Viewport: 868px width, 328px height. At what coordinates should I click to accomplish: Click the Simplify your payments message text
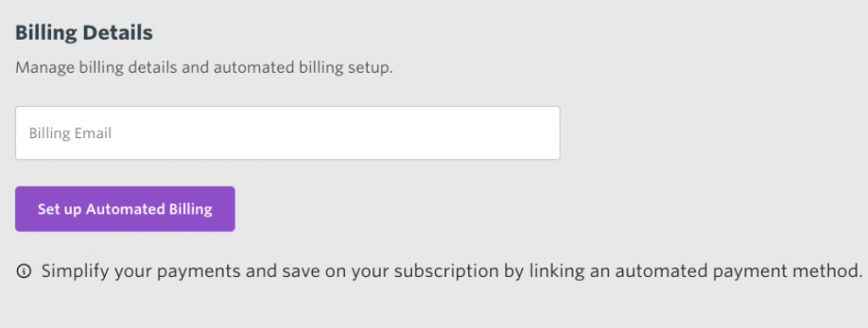[x=453, y=271]
